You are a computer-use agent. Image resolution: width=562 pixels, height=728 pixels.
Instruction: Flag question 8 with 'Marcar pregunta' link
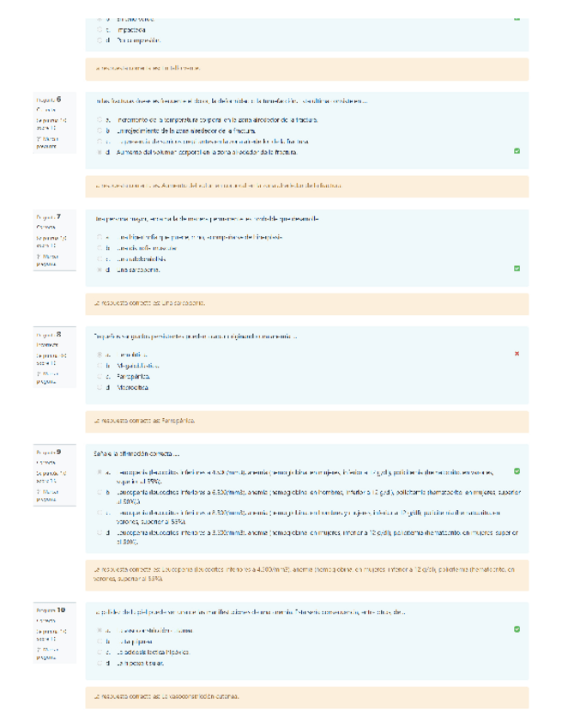point(48,378)
